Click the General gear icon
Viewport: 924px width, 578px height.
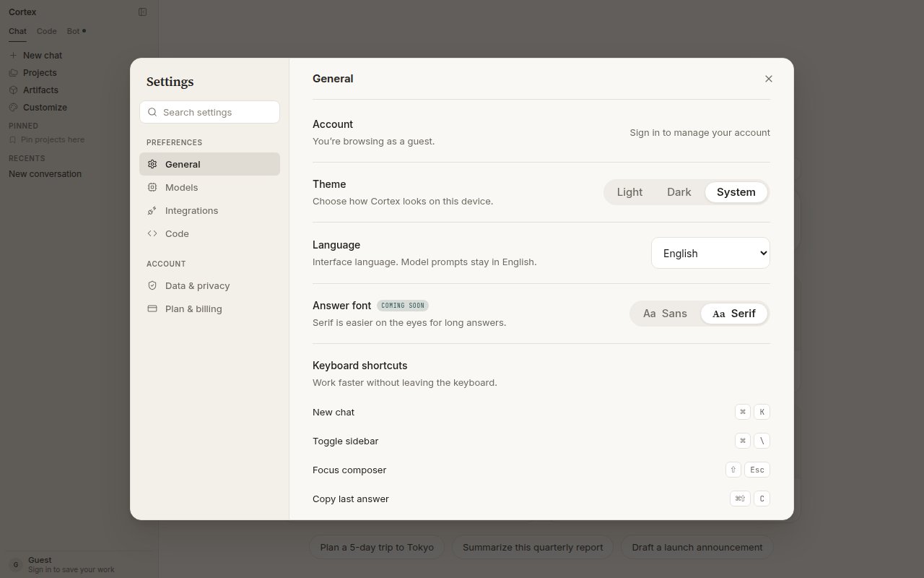(x=152, y=164)
